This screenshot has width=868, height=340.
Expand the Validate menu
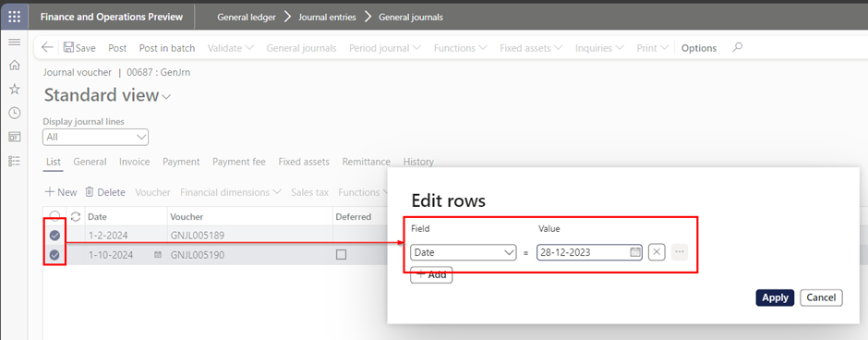point(230,48)
